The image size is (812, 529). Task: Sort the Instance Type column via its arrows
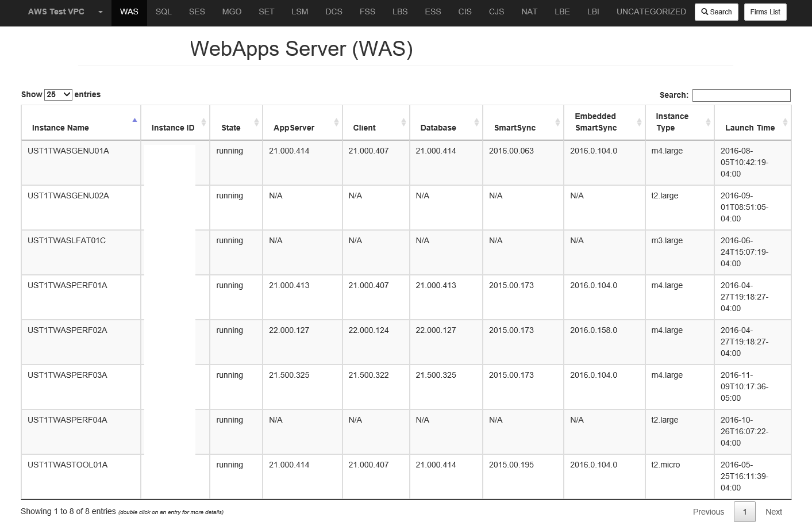[x=708, y=122]
